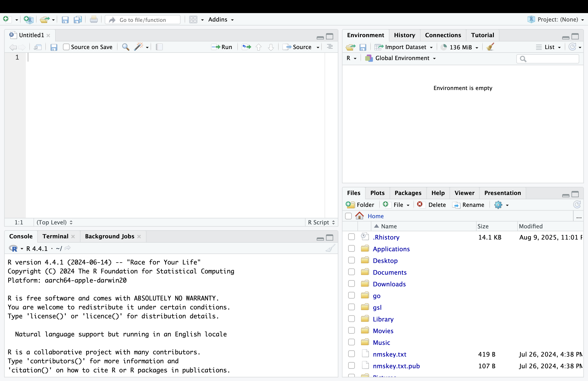588x381 pixels.
Task: Open the R Script file type selector
Action: pyautogui.click(x=321, y=222)
